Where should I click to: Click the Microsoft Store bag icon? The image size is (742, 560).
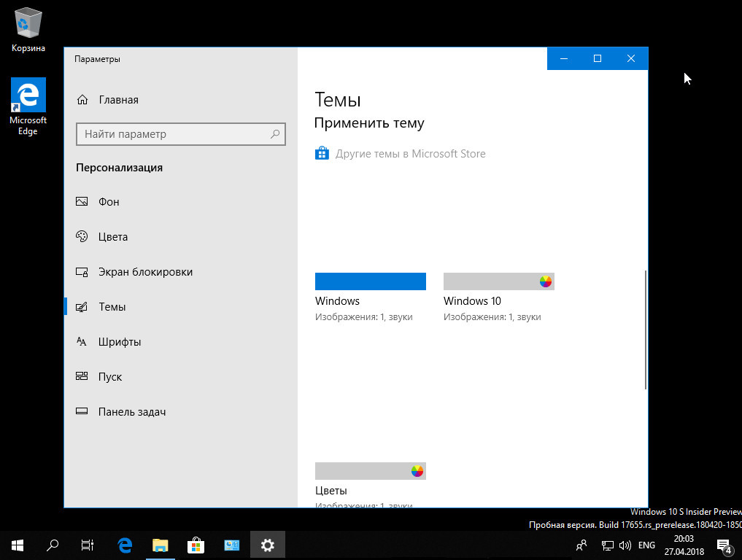[322, 153]
